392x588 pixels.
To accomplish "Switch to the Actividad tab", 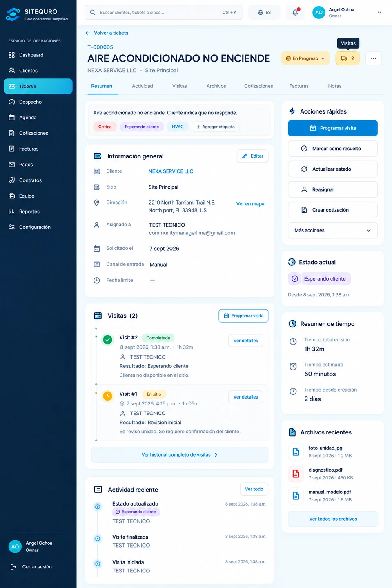I will click(143, 86).
